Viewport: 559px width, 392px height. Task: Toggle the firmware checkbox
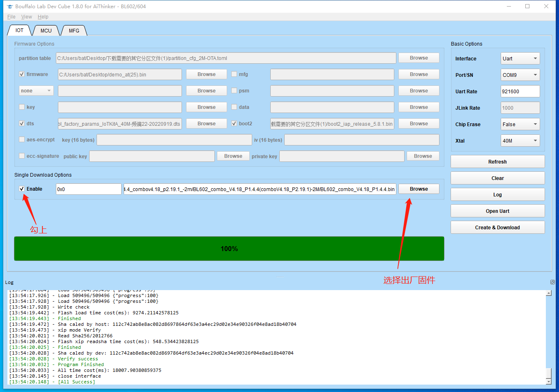[x=22, y=74]
